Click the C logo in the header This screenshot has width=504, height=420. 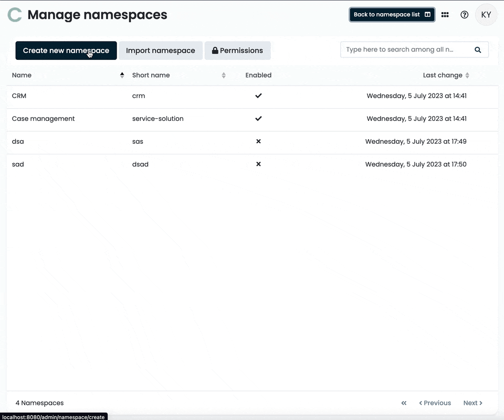[14, 15]
